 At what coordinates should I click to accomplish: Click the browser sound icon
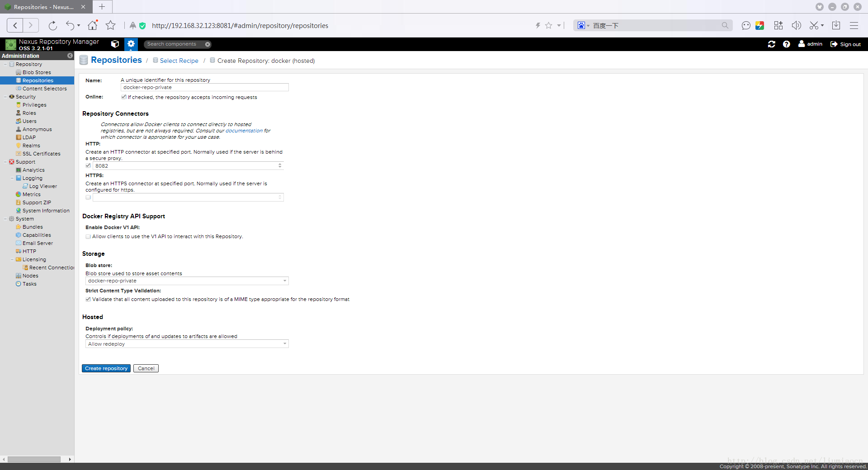coord(796,25)
